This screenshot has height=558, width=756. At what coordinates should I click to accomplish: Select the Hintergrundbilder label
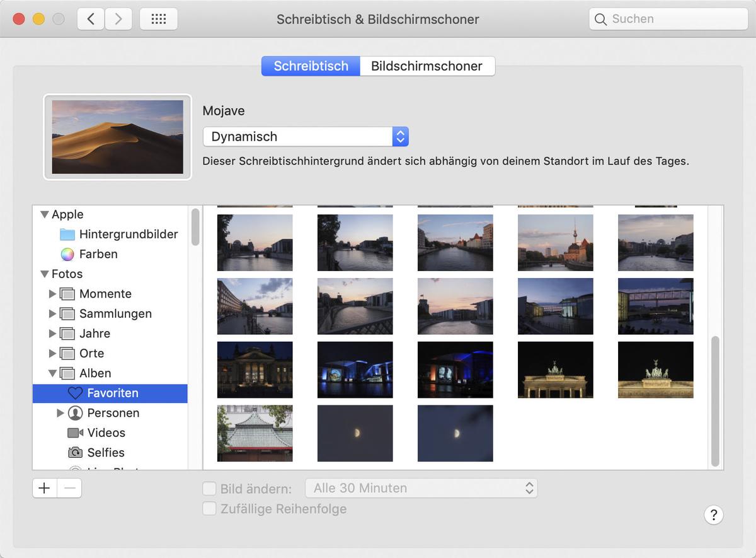tap(129, 235)
